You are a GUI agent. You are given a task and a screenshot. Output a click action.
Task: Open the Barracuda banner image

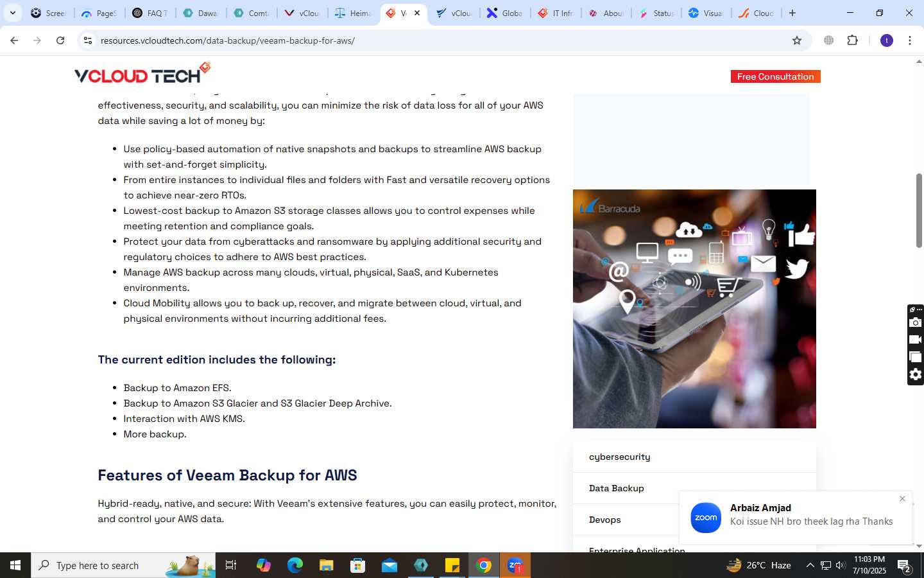click(x=694, y=309)
